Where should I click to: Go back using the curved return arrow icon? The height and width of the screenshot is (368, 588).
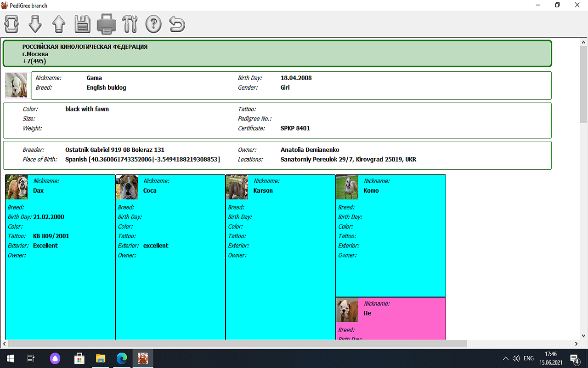pos(177,24)
